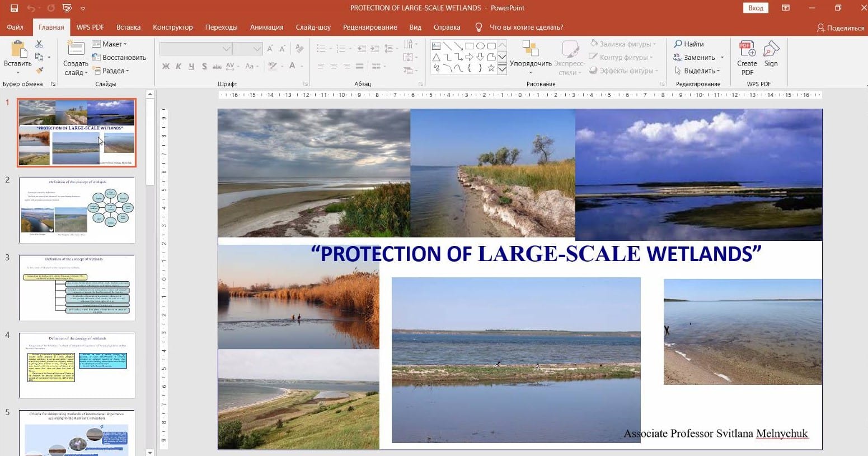Click the Восстановить reset slide icon
The width and height of the screenshot is (868, 456).
[96, 57]
